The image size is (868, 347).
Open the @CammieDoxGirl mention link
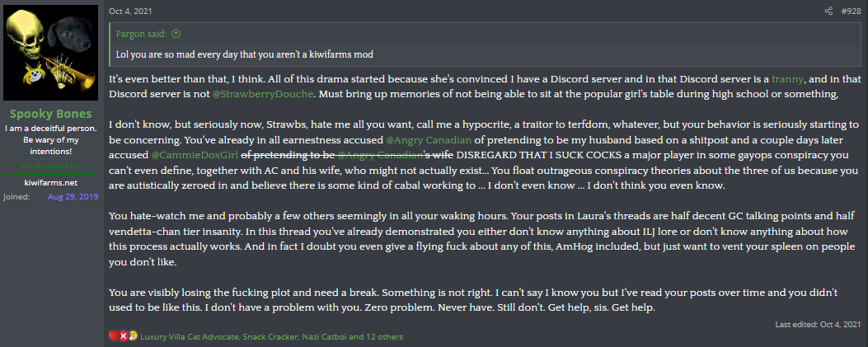tap(195, 156)
